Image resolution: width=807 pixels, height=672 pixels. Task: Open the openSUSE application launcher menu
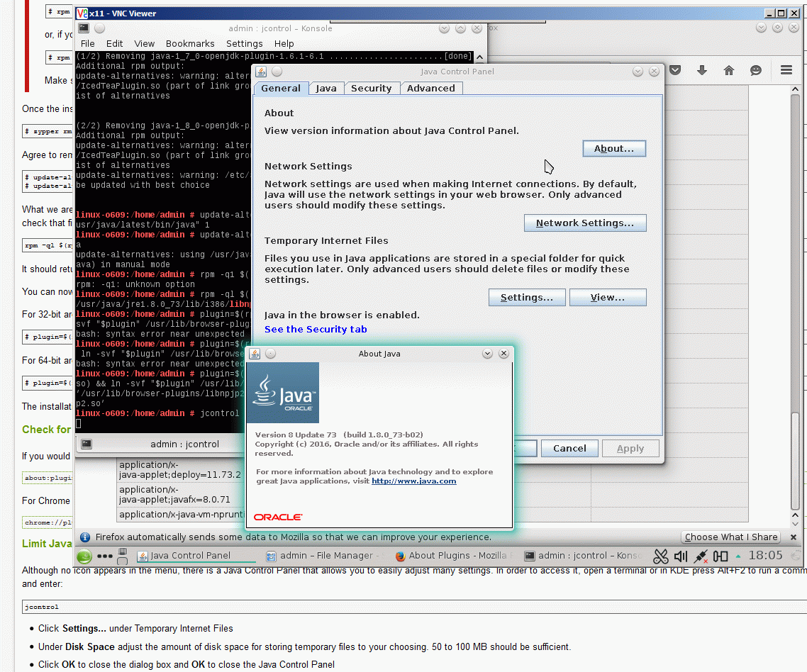84,556
